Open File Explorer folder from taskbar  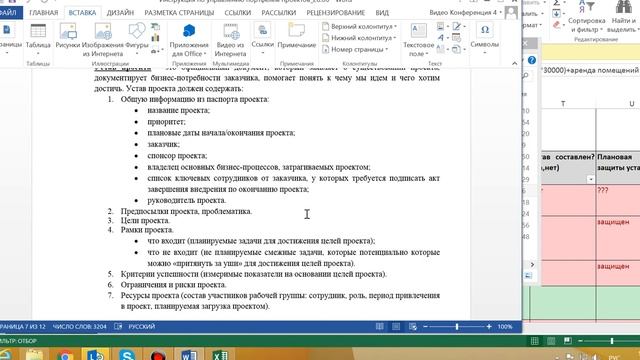click(x=34, y=355)
